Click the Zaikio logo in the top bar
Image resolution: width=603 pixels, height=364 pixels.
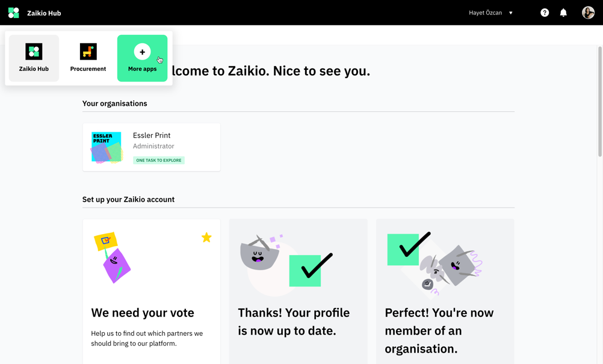coord(13,13)
